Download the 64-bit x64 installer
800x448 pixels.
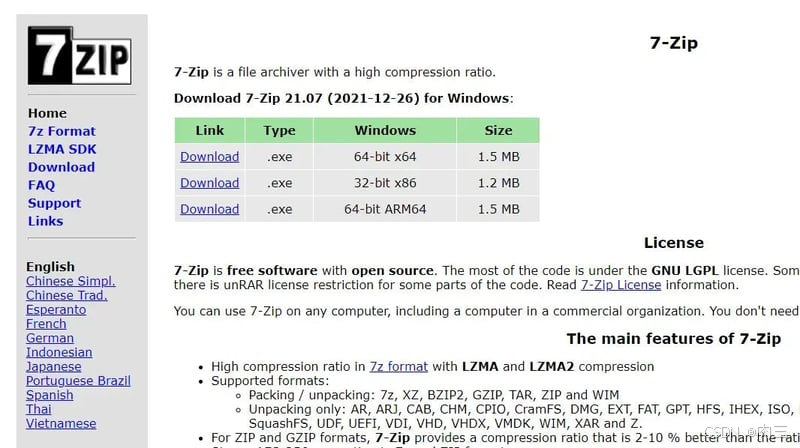click(210, 157)
